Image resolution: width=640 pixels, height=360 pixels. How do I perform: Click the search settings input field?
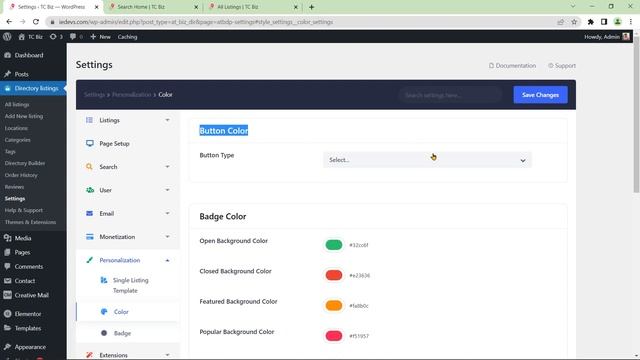(x=450, y=95)
